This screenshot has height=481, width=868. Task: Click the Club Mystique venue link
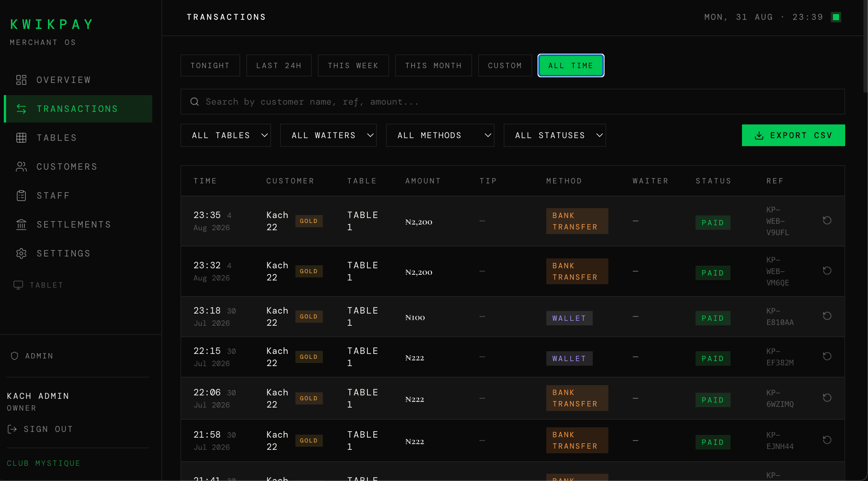tap(44, 463)
